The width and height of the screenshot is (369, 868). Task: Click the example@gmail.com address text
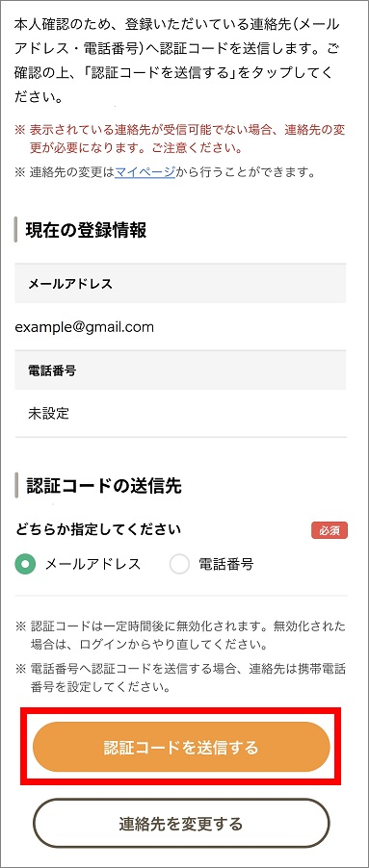(x=84, y=327)
